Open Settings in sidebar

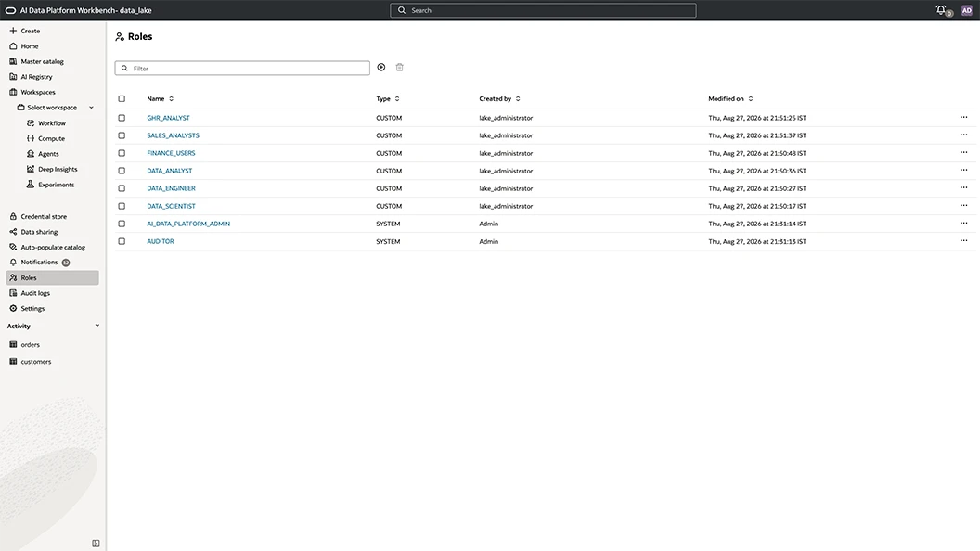click(27, 309)
